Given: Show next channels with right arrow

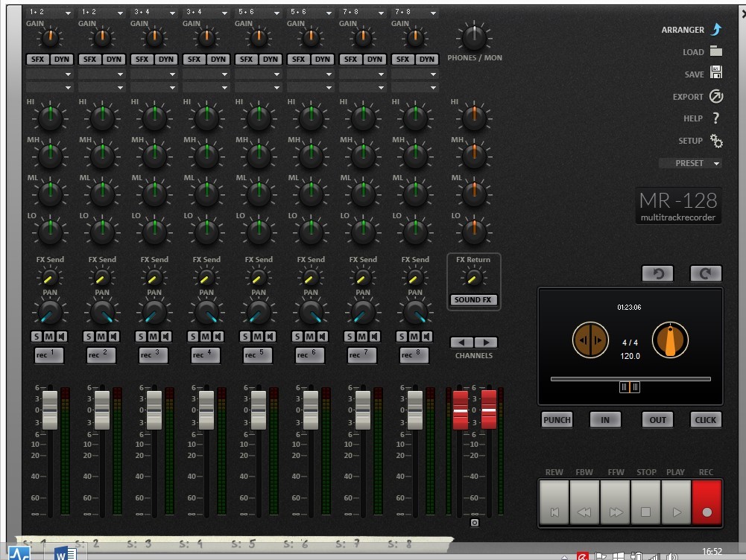Looking at the screenshot, I should coord(486,343).
